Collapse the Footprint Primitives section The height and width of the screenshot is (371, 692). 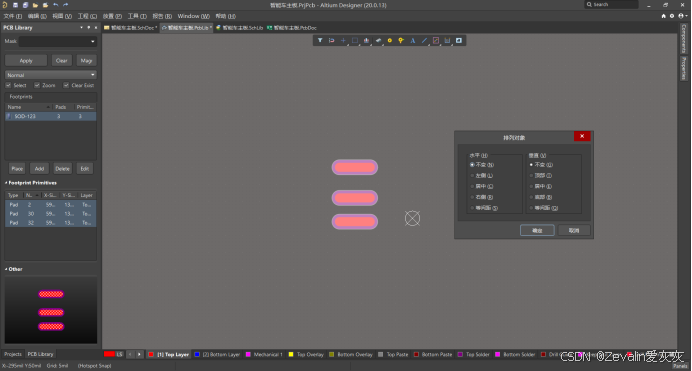(x=6, y=183)
